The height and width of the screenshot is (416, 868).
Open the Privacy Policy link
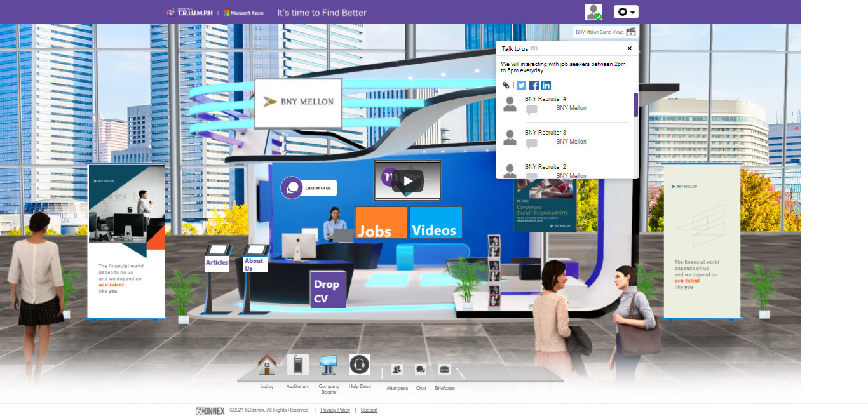point(335,410)
